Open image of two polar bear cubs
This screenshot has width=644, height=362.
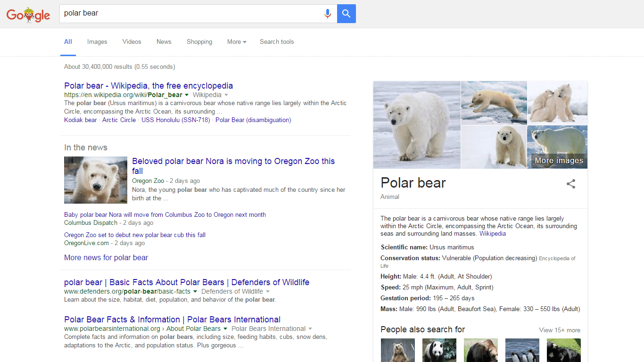[557, 102]
